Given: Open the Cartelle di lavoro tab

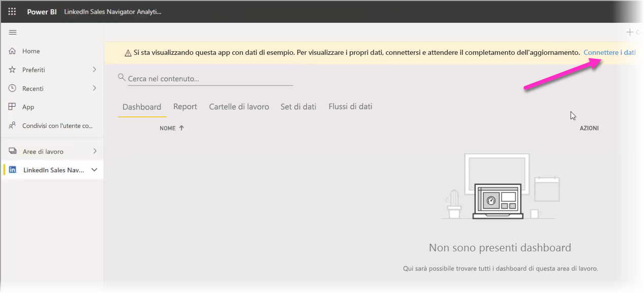Looking at the screenshot, I should click(239, 107).
